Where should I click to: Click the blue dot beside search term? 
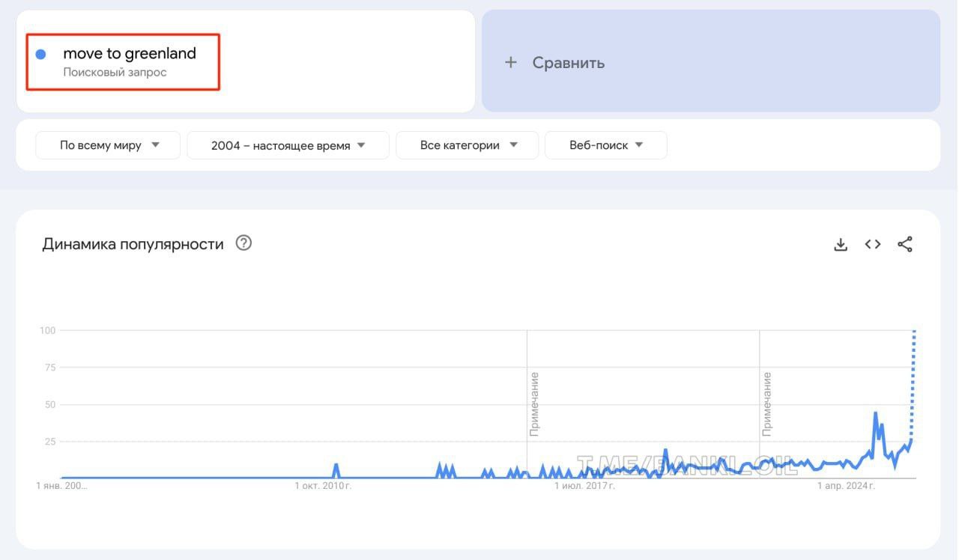41,54
